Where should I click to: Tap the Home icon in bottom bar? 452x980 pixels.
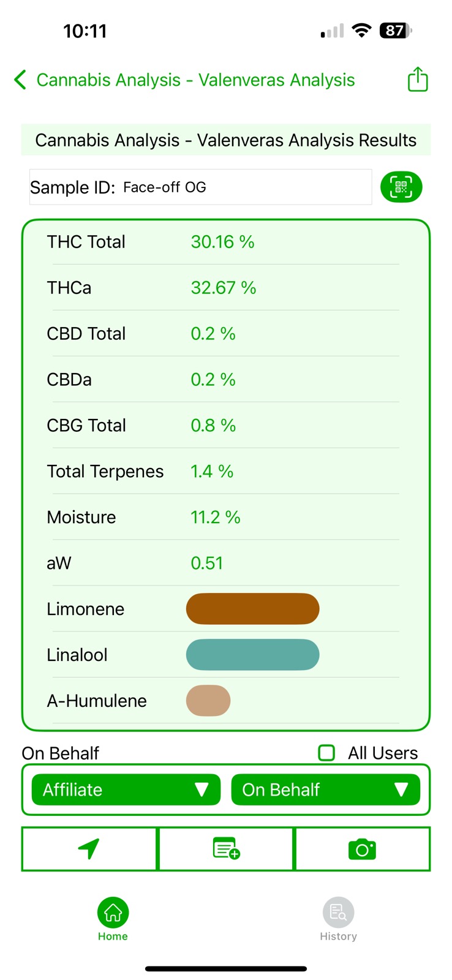113,913
